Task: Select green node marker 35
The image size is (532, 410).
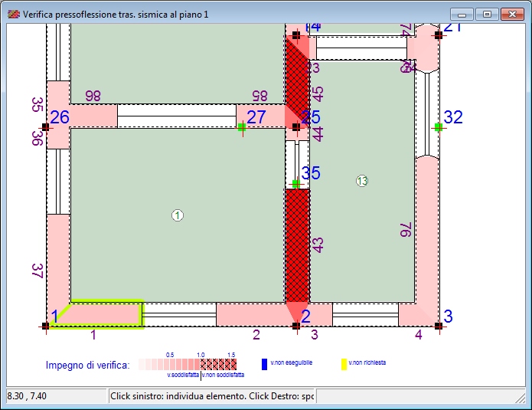Action: (296, 184)
